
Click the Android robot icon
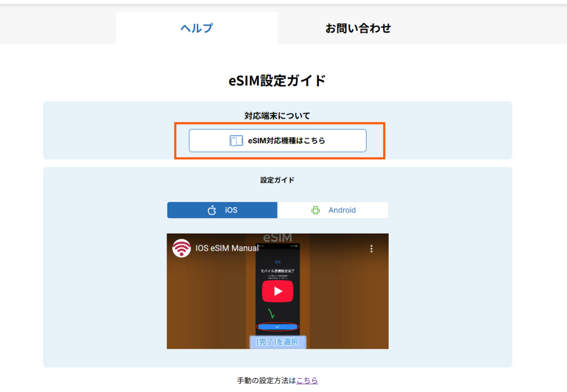point(316,210)
